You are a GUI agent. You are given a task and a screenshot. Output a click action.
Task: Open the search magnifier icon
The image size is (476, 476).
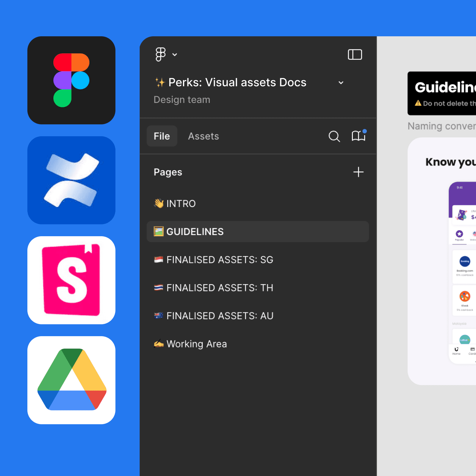pyautogui.click(x=334, y=136)
